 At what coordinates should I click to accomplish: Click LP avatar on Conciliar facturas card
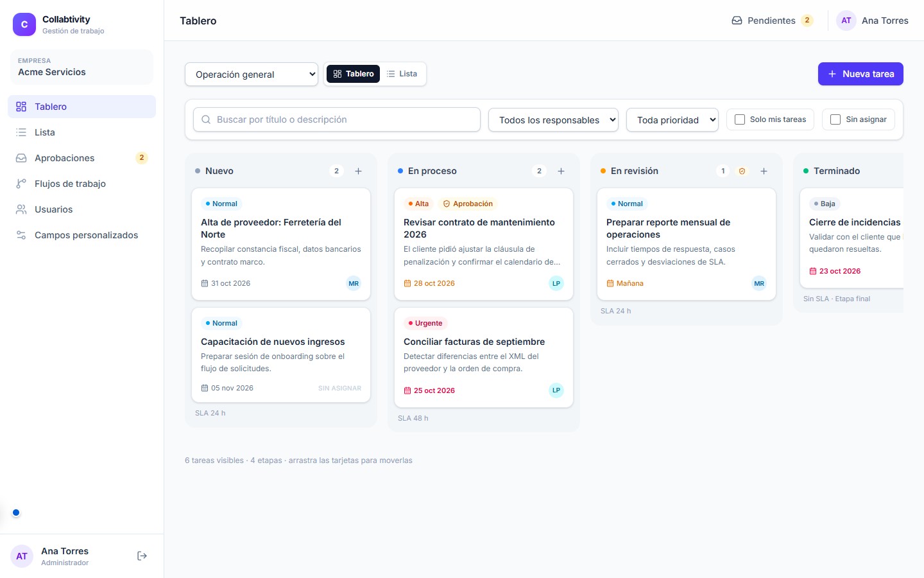click(x=556, y=390)
